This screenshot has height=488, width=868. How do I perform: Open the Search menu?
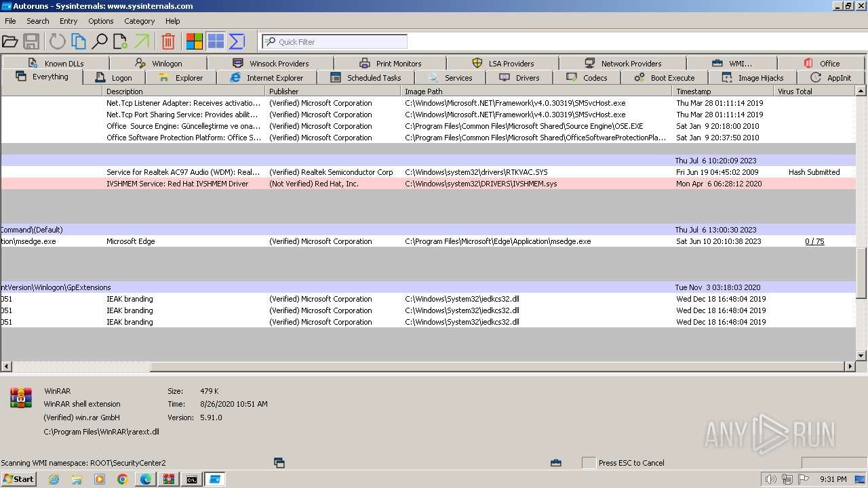tap(38, 21)
